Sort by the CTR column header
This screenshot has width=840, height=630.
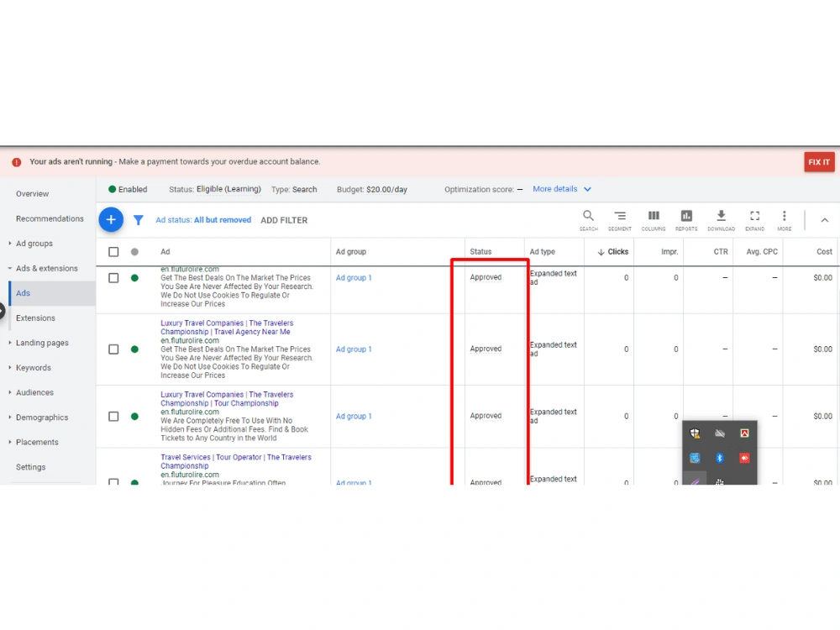tap(721, 252)
